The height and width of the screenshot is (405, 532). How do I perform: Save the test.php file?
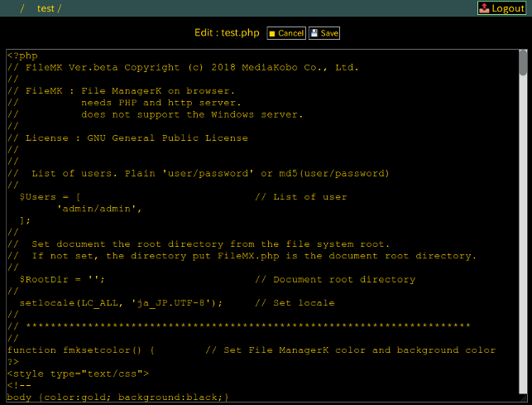(324, 33)
